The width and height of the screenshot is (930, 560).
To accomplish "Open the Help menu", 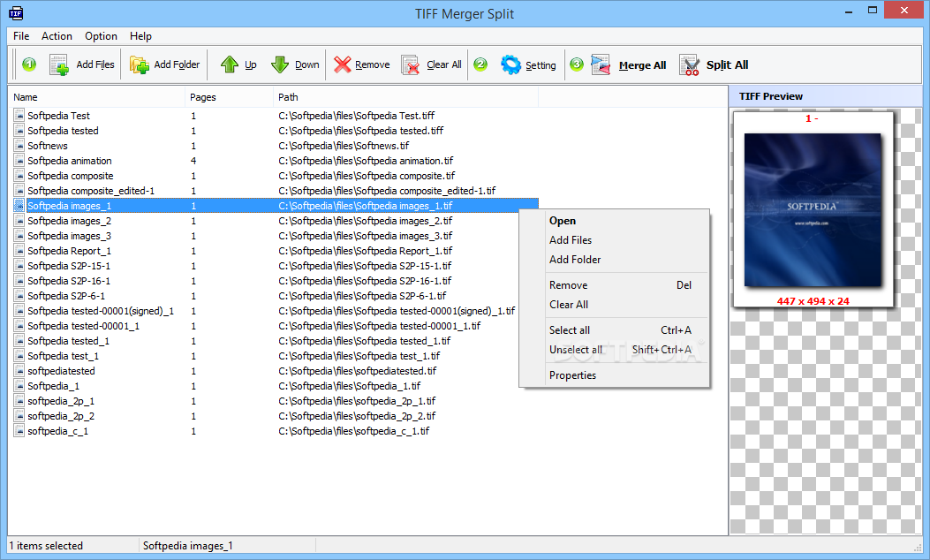I will pyautogui.click(x=140, y=36).
